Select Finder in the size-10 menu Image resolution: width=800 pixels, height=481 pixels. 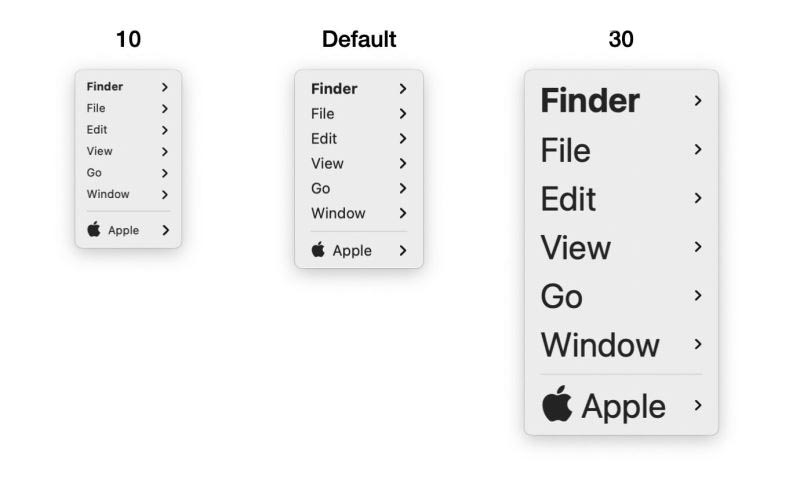pyautogui.click(x=105, y=87)
